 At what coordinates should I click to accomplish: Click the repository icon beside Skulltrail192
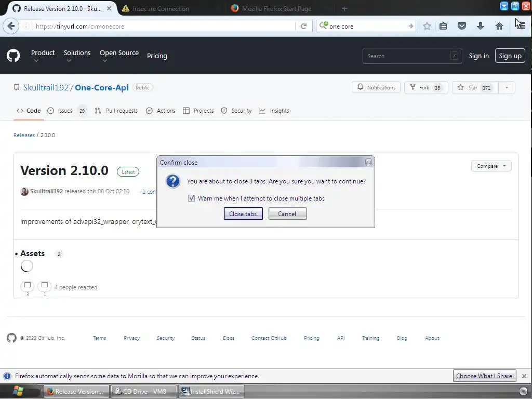(17, 87)
